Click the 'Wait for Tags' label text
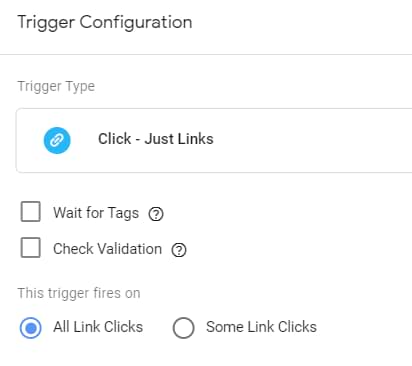412x366 pixels. click(x=96, y=213)
